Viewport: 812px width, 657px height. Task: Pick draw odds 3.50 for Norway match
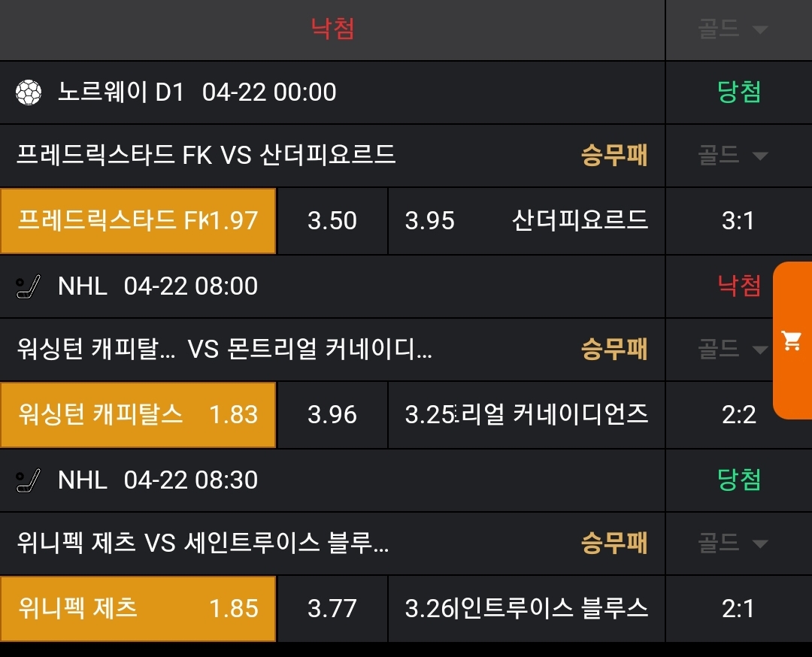(x=332, y=220)
